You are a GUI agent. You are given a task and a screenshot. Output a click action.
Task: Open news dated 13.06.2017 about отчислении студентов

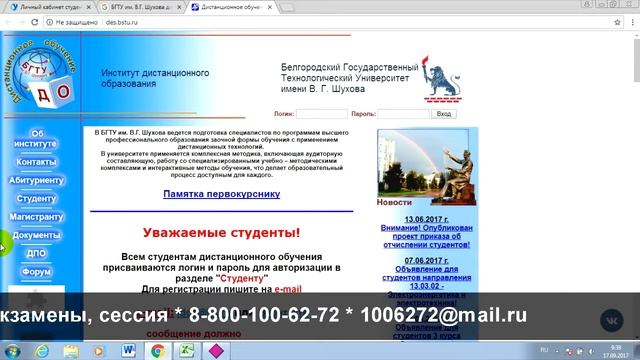click(427, 232)
